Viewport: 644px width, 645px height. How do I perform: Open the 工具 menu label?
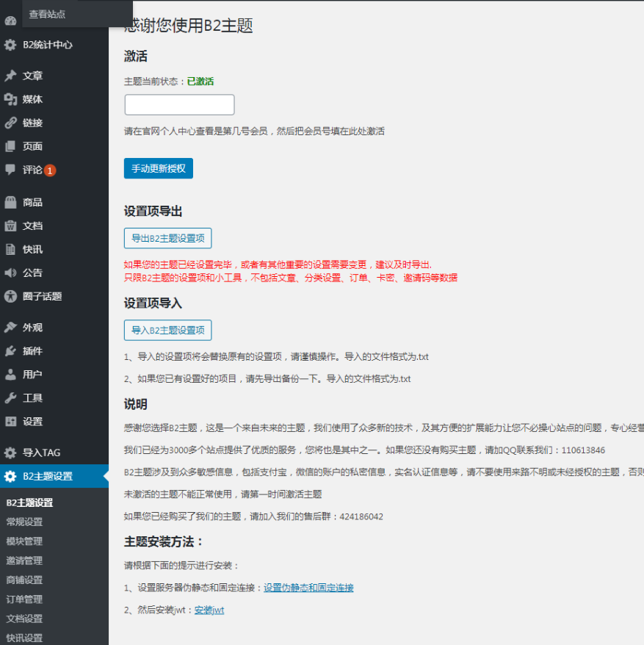point(32,397)
